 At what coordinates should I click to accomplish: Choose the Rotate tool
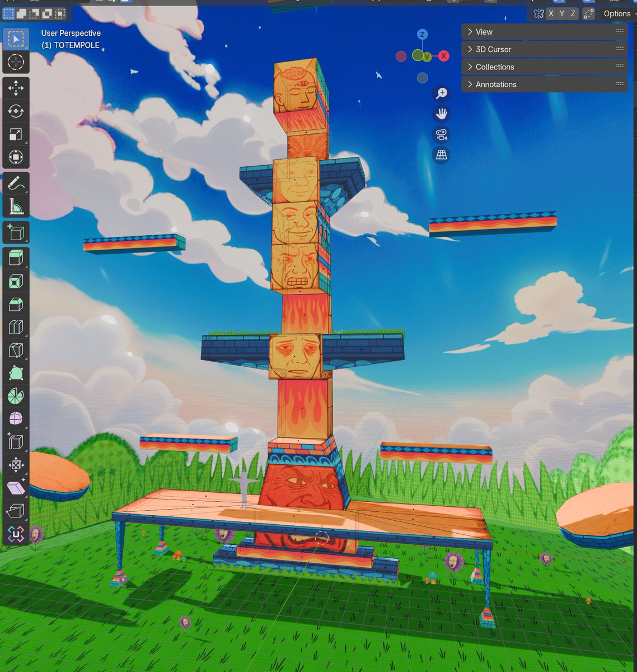pyautogui.click(x=16, y=111)
